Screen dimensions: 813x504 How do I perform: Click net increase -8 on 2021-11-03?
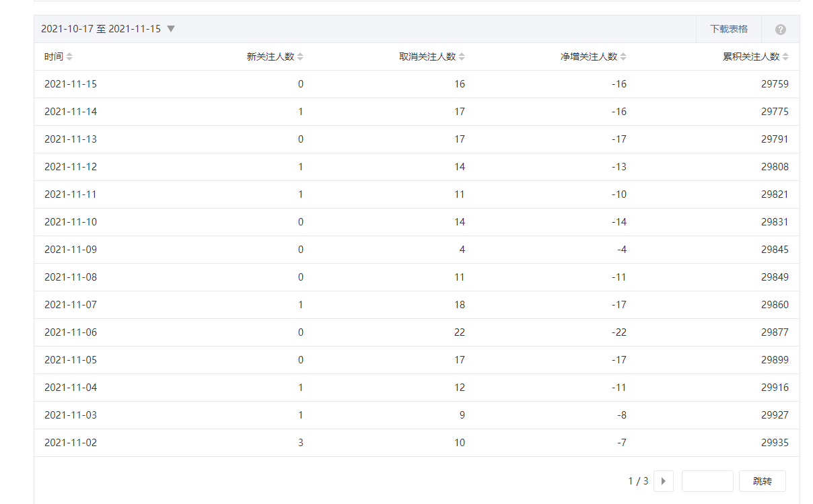click(x=622, y=415)
